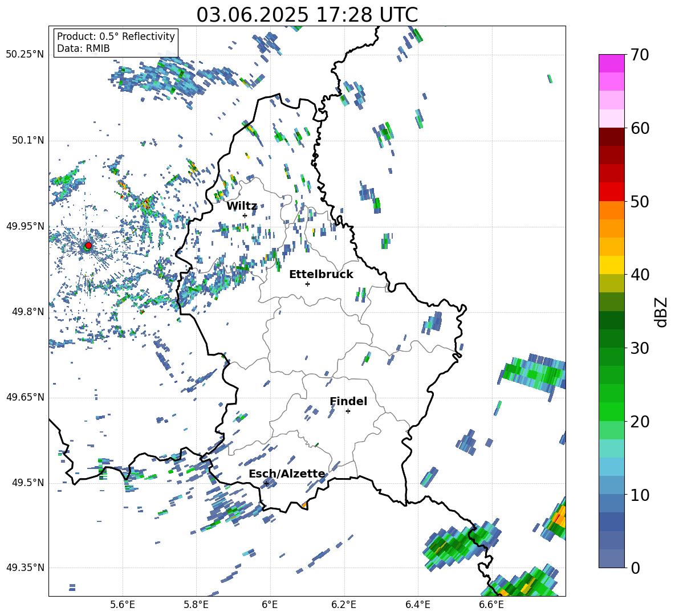Screen dimensions: 675x616
Task: Click the 50.25°N latitude label
Action: click(25, 55)
